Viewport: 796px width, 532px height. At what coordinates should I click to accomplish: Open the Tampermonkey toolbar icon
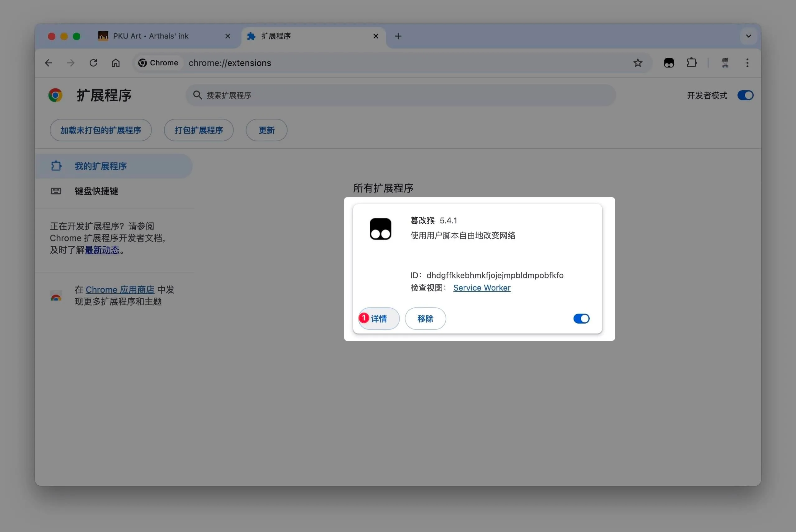(x=669, y=63)
